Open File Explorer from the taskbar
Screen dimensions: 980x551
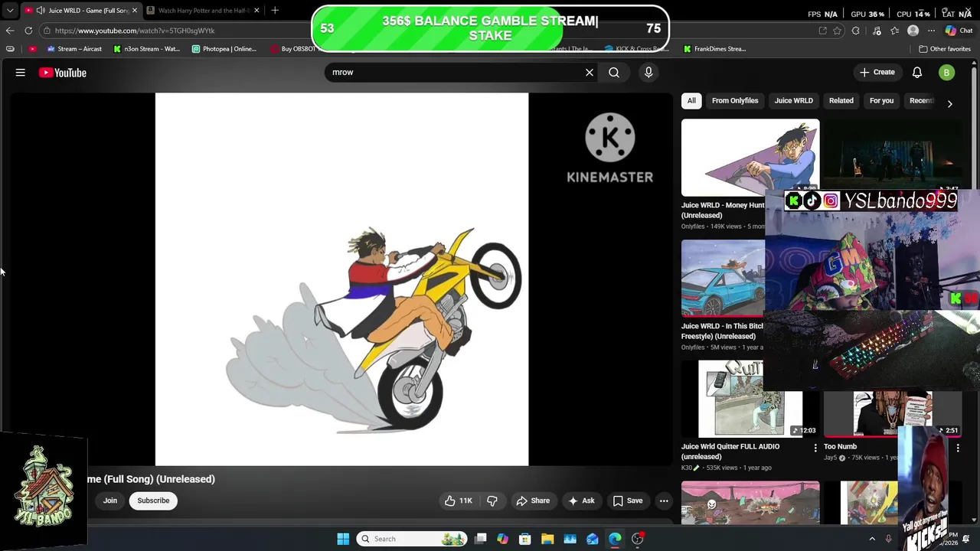[x=547, y=539]
